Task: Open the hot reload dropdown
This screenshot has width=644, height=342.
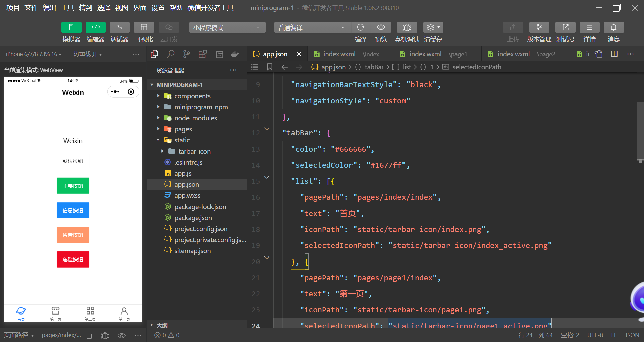Action: pos(88,54)
